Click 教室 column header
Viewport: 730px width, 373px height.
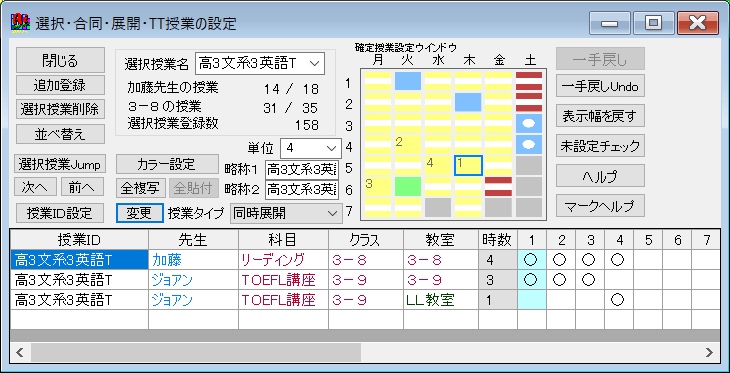pyautogui.click(x=441, y=240)
